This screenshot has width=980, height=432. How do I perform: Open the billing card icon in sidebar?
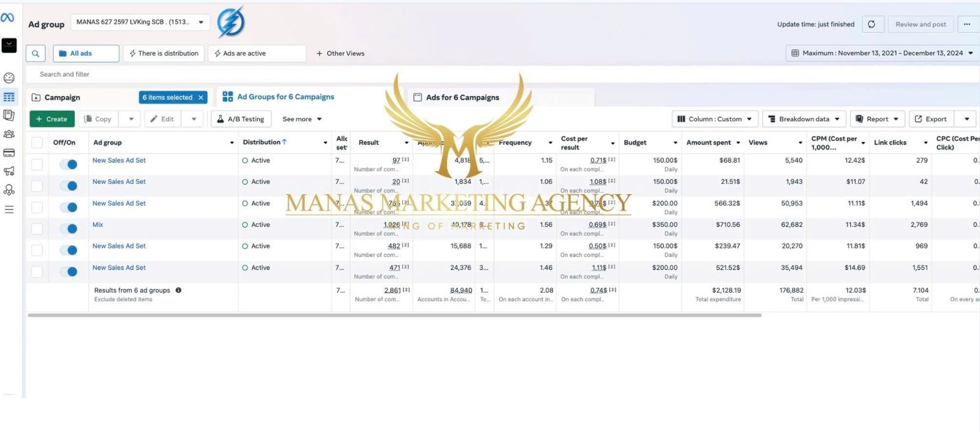point(9,153)
